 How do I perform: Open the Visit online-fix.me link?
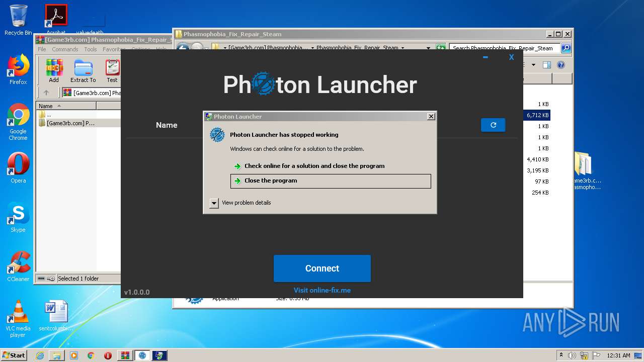(x=322, y=290)
